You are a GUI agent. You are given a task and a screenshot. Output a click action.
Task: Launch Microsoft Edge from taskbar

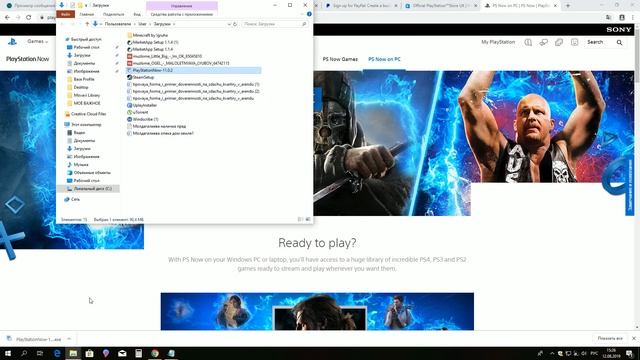(57, 353)
